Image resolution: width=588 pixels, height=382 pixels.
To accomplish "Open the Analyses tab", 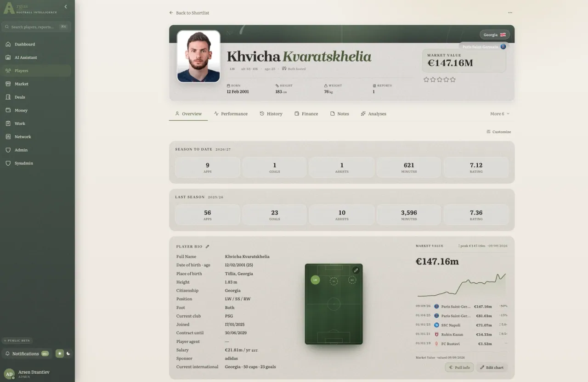I will (373, 114).
